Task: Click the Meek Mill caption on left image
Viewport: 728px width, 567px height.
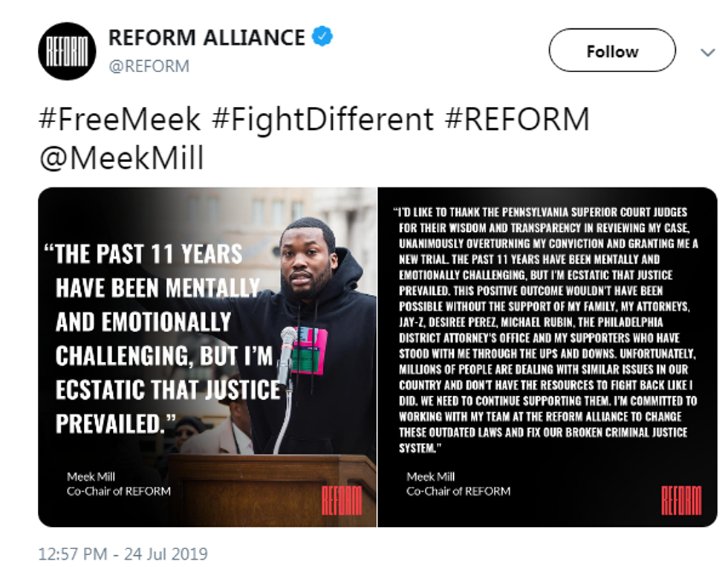Action: [94, 476]
